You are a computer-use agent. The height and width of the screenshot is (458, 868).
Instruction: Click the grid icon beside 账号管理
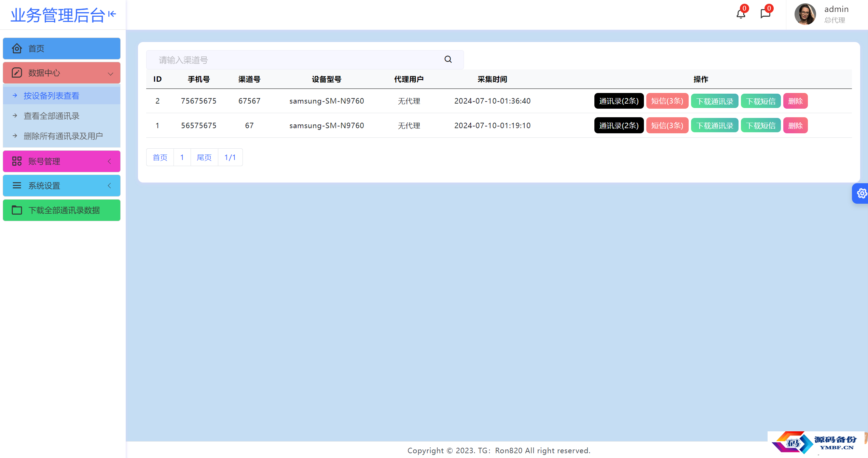(17, 161)
